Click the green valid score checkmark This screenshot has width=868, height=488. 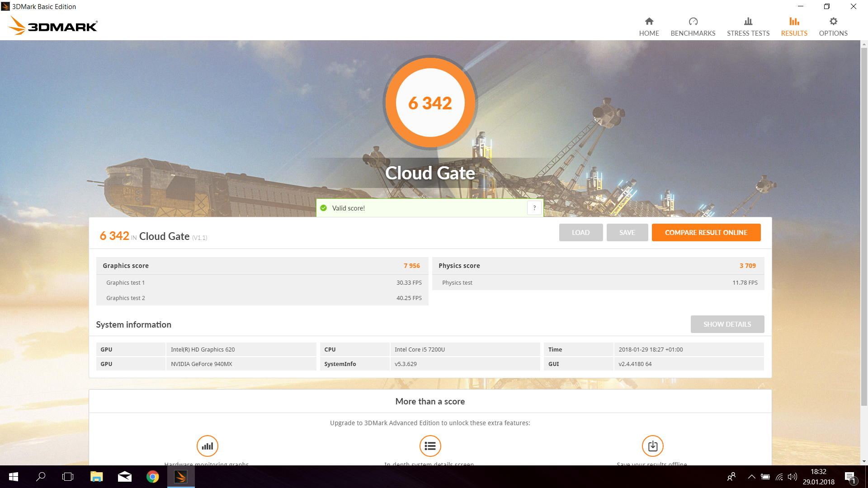pyautogui.click(x=323, y=208)
